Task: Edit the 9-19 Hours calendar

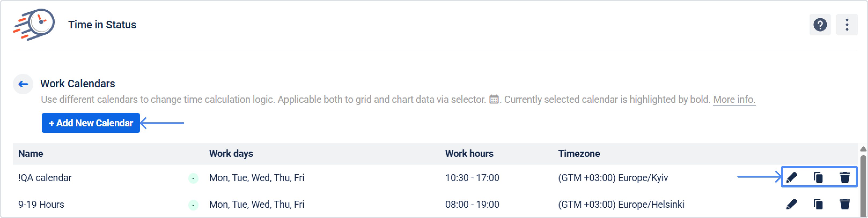Action: click(x=792, y=204)
